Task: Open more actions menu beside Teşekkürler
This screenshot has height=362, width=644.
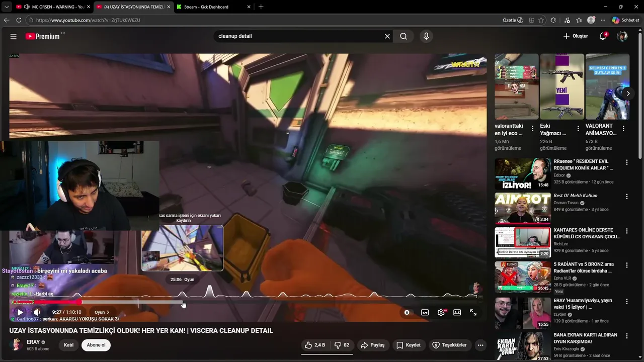Action: tap(480, 345)
